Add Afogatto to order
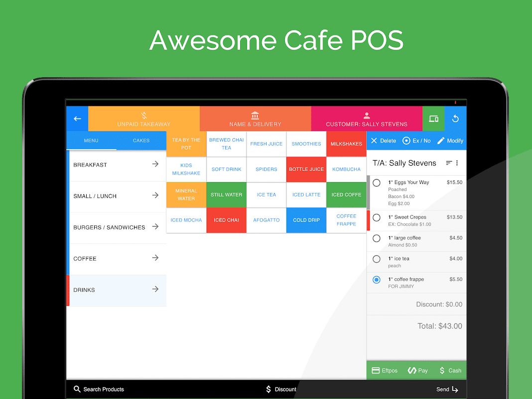The image size is (532, 399). [266, 220]
